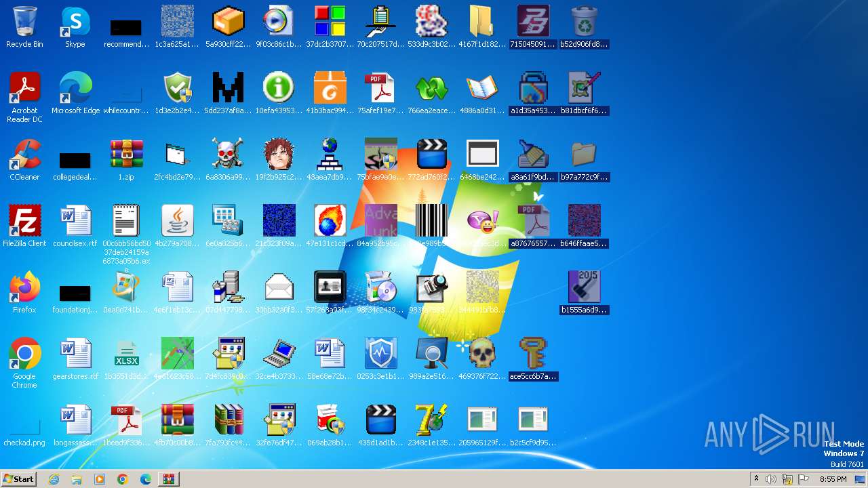Screen dimensions: 868x488
Task: Select the 7-zip style icon 2348c1e135
Action: pyautogui.click(x=431, y=426)
